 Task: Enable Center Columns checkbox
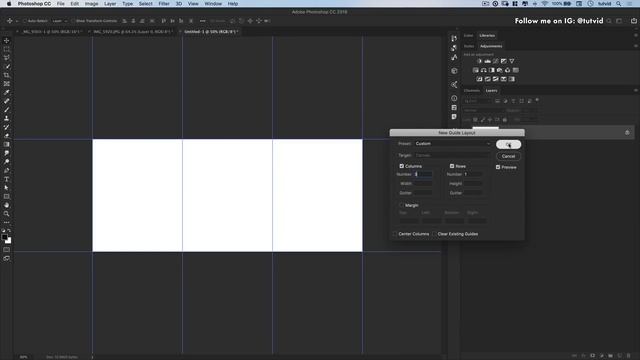[395, 234]
